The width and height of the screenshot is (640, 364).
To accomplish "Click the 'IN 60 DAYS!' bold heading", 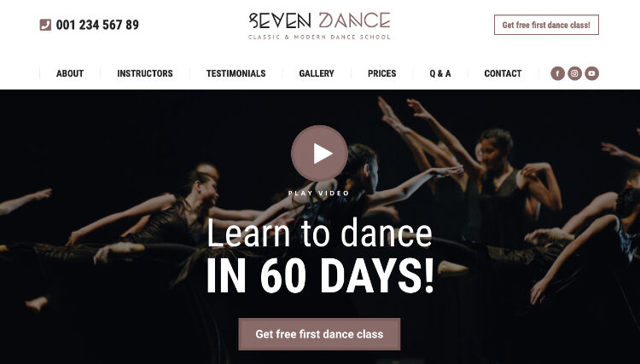I will click(320, 275).
